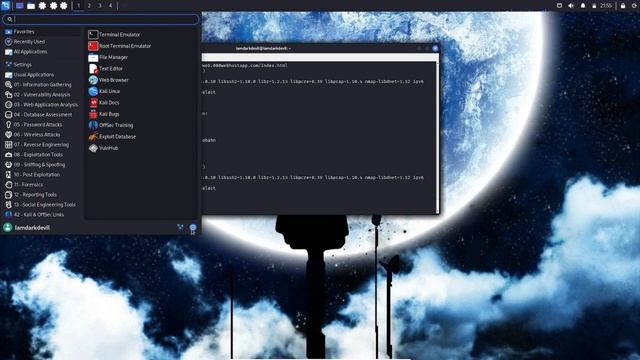Open the volume control in system tray
This screenshot has height=360, width=640.
(x=571, y=6)
